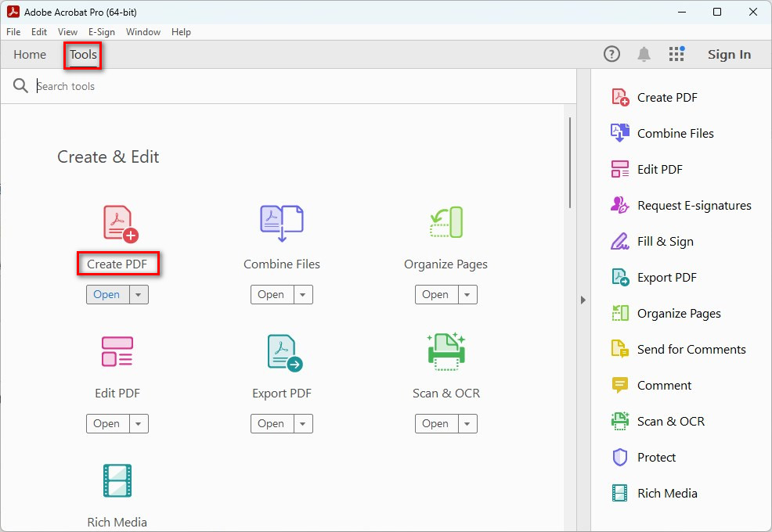The height and width of the screenshot is (532, 772).
Task: Click the Edit PDF tool icon
Action: point(117,352)
